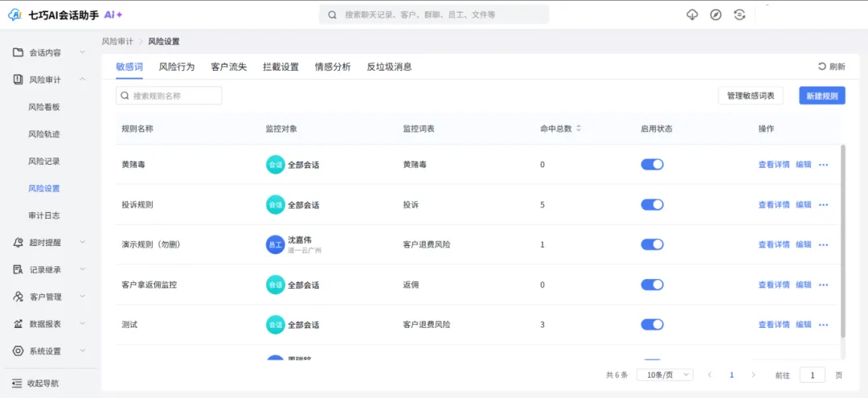Open the 10条/页 page size dropdown
This screenshot has width=868, height=398.
[665, 375]
